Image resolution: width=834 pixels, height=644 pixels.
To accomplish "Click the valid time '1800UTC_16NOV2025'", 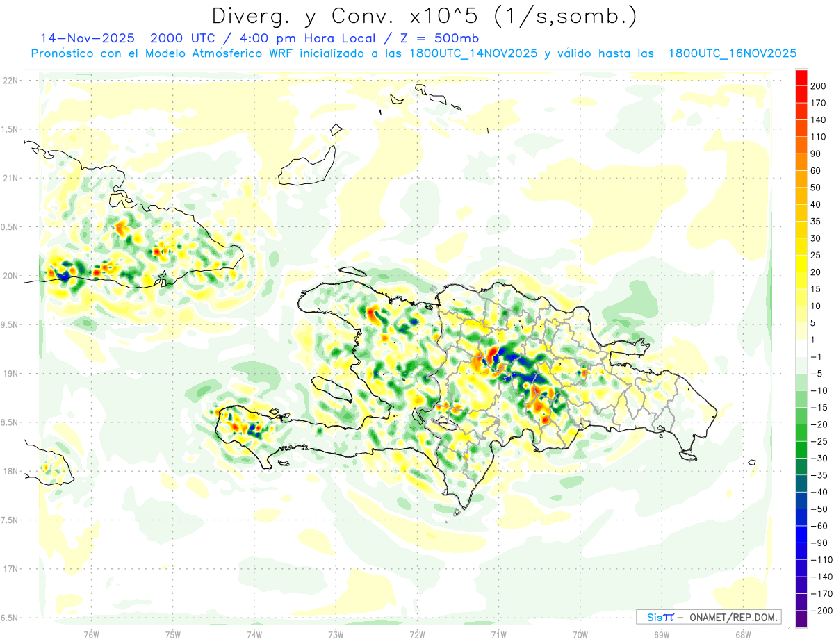I will (x=732, y=53).
